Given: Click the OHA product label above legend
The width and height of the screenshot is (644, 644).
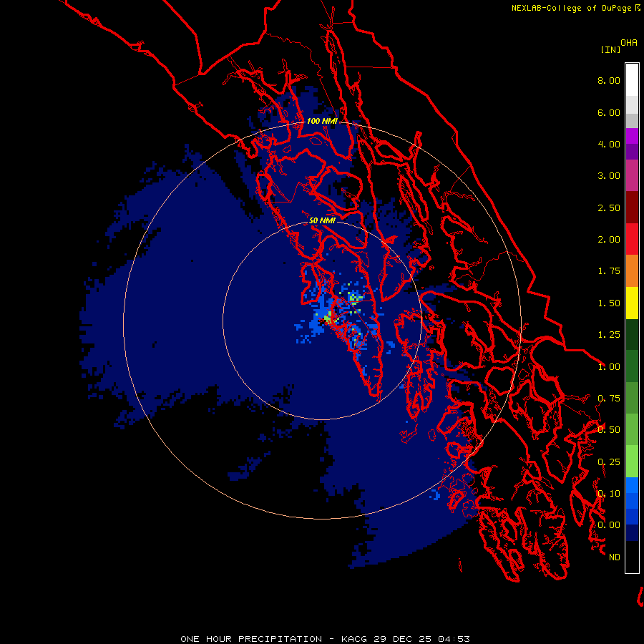Looking at the screenshot, I should pos(629,43).
